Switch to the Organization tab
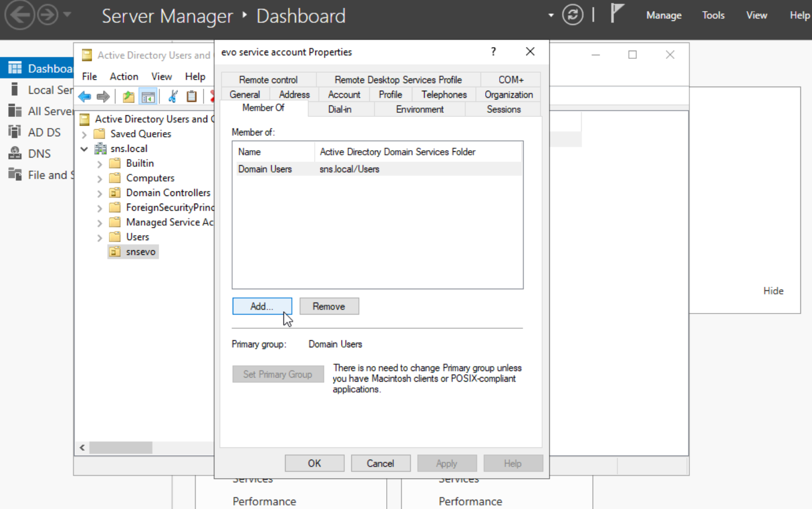The height and width of the screenshot is (509, 812). (509, 94)
